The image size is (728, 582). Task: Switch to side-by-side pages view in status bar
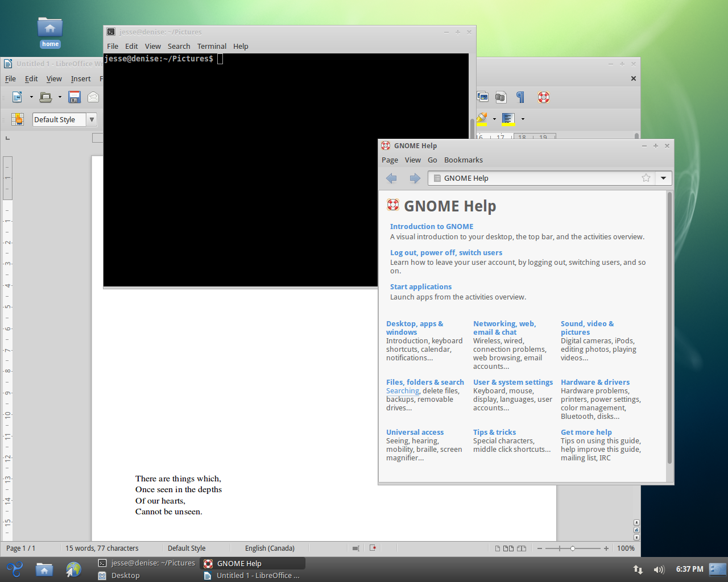pyautogui.click(x=508, y=548)
